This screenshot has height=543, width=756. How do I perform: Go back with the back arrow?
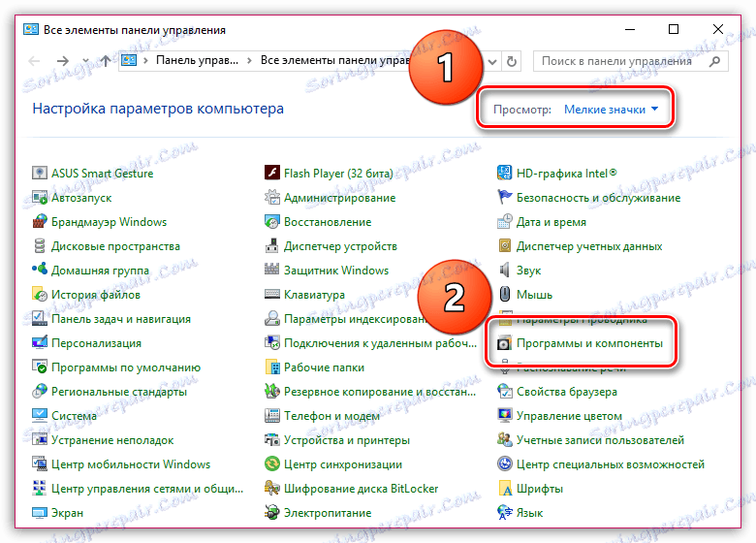tap(34, 61)
